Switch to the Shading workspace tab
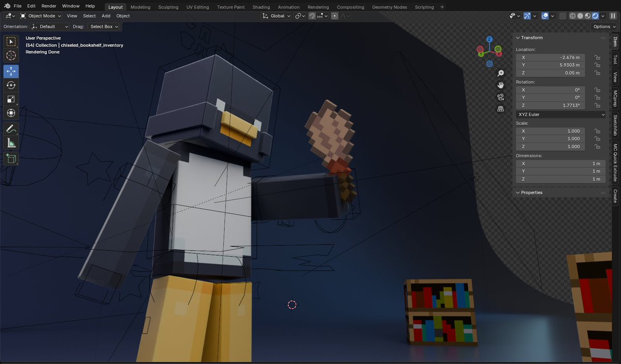The height and width of the screenshot is (364, 621). click(x=261, y=7)
